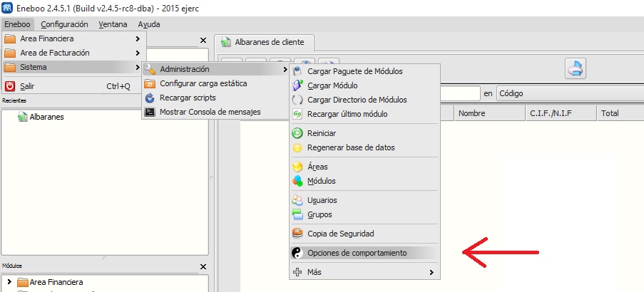The height and width of the screenshot is (292, 644).
Task: Open the Area de Facturación submenu
Action: [x=74, y=53]
